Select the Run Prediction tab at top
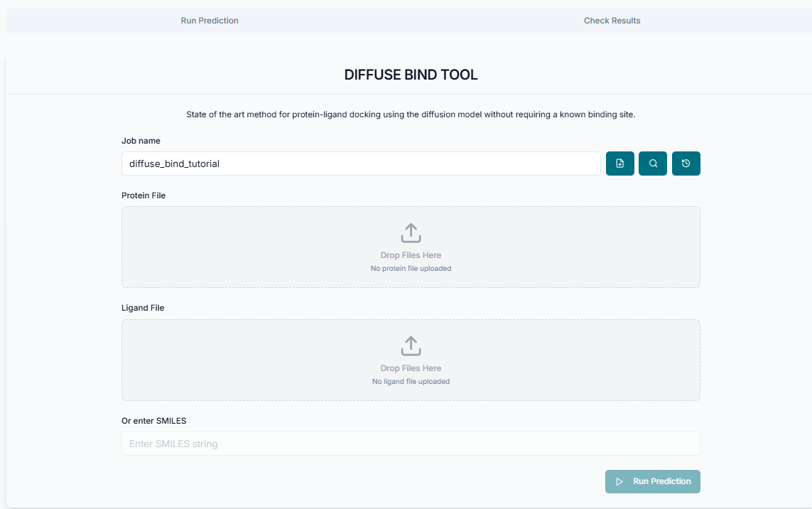 (x=210, y=21)
